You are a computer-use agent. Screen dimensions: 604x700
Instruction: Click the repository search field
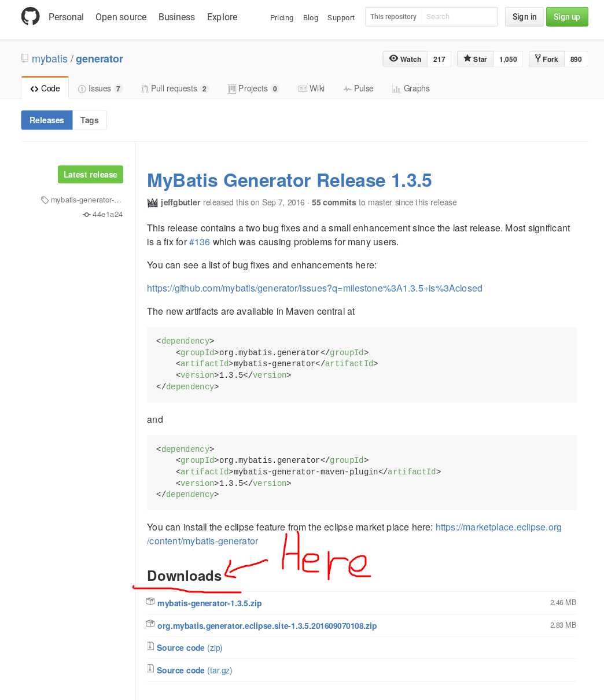pos(459,17)
